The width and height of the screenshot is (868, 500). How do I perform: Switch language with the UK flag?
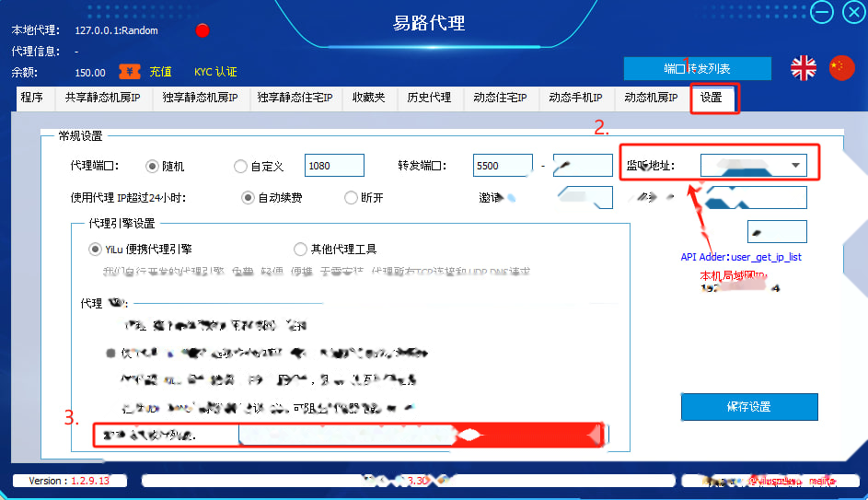pos(804,68)
